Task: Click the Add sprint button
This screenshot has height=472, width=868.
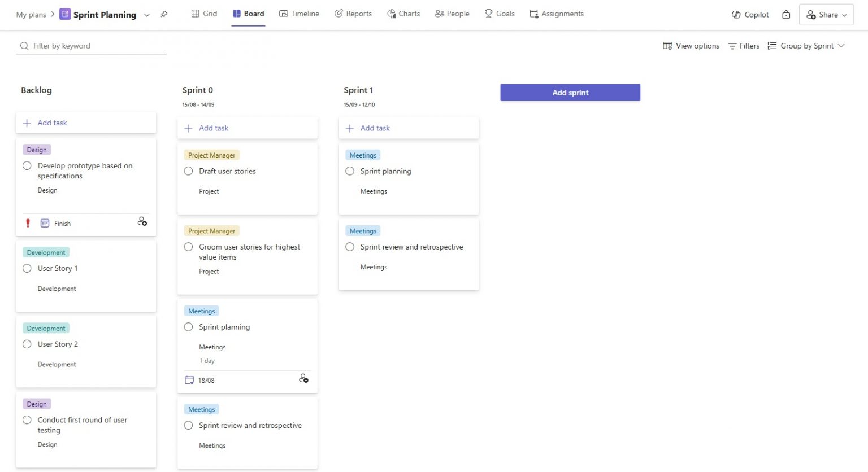Action: tap(570, 92)
